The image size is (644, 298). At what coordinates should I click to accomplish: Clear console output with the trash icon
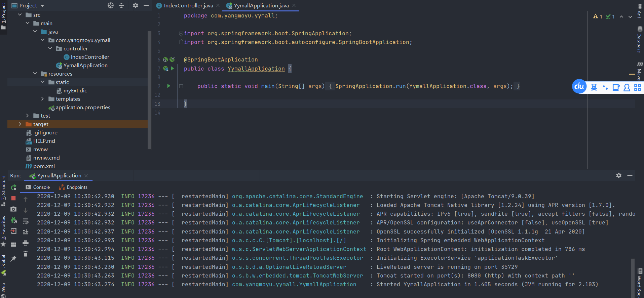click(26, 254)
